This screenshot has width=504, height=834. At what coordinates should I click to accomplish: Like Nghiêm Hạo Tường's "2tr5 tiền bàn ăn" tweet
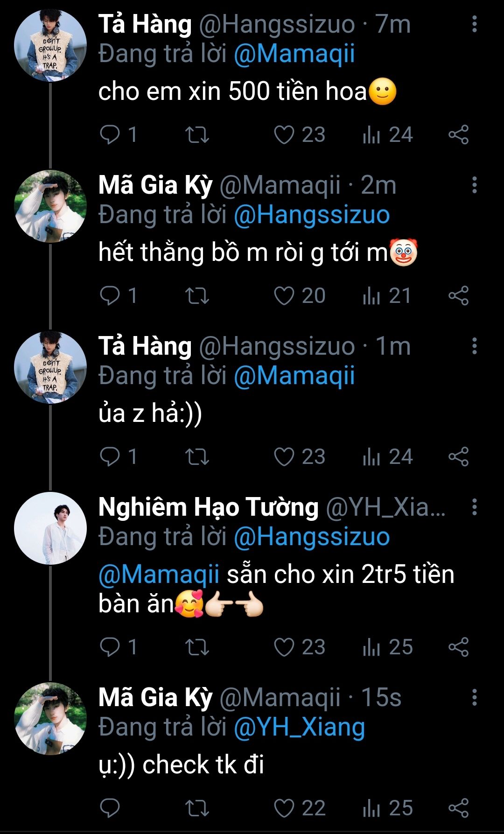(284, 647)
